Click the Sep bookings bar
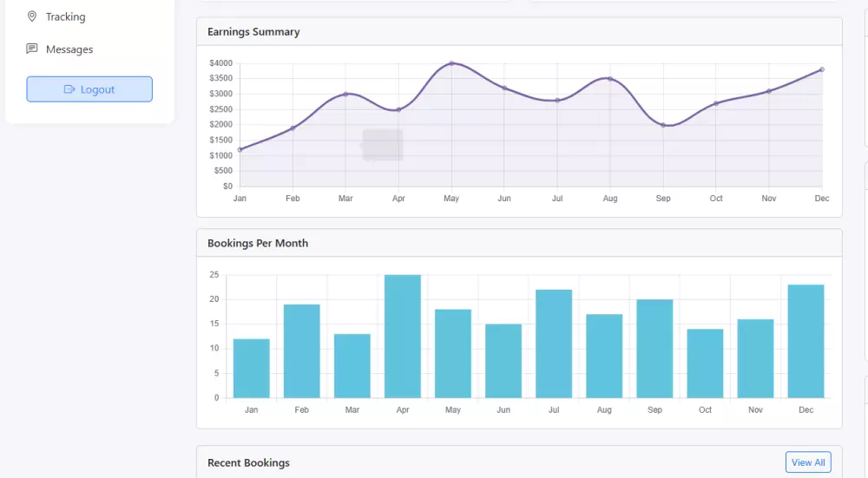Screen dimensions: 868x478 coord(654,349)
